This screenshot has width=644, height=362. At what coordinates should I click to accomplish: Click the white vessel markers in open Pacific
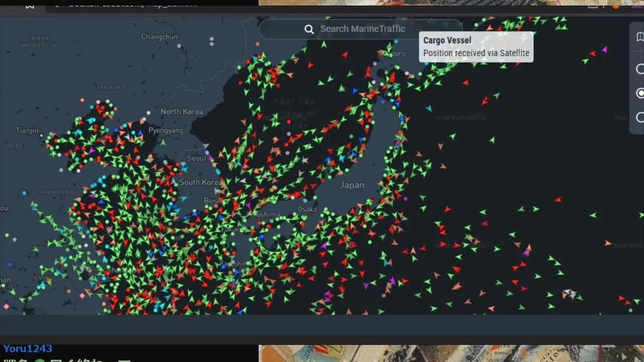pos(570,293)
